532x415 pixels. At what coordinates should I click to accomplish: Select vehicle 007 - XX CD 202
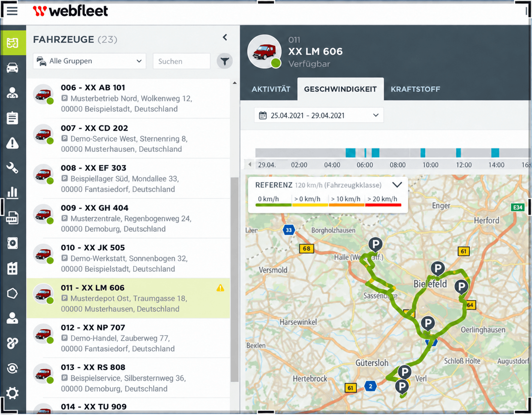(x=128, y=138)
